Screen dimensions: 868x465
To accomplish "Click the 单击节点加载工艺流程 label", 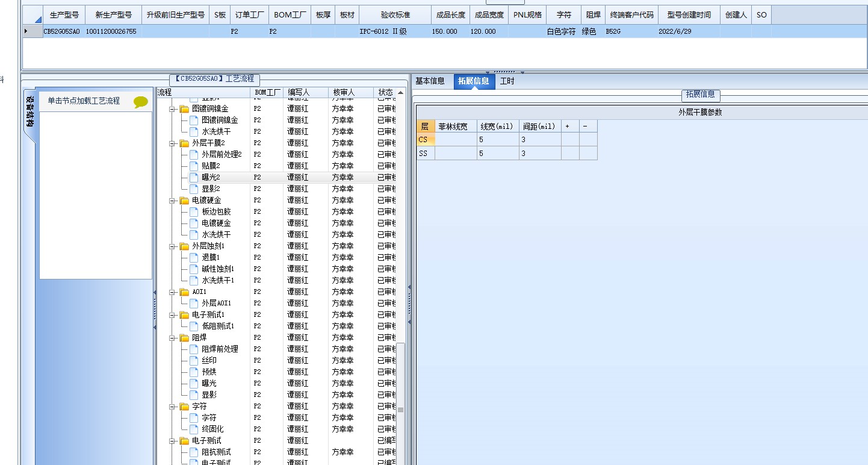I will (x=84, y=101).
